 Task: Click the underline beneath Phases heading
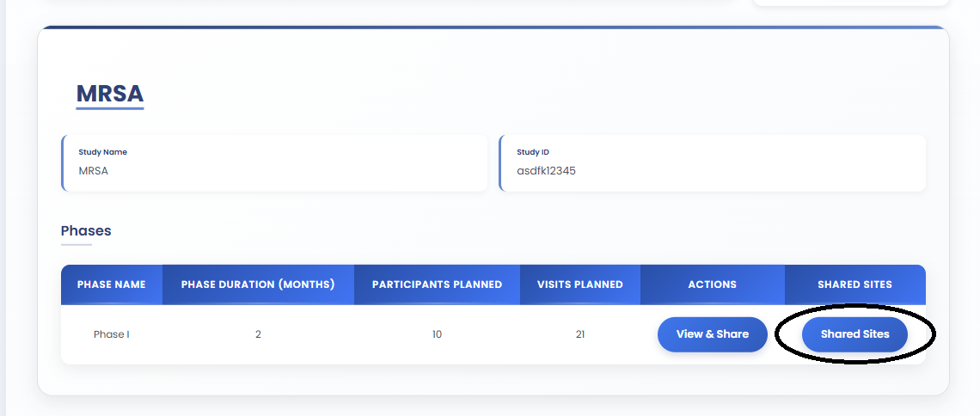point(76,245)
